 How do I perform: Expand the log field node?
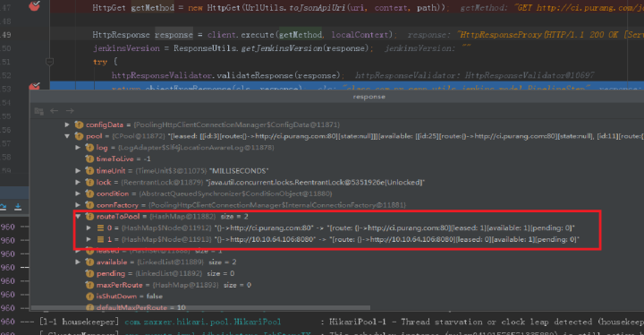coord(78,147)
